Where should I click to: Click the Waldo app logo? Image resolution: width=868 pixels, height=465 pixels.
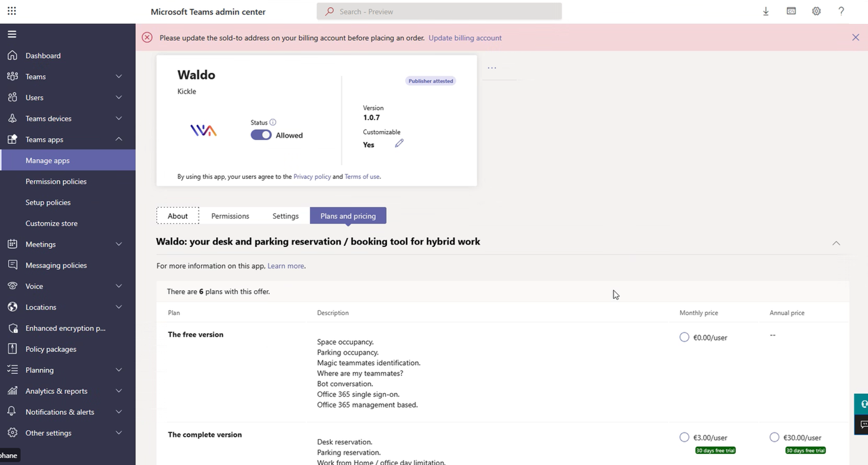(204, 130)
